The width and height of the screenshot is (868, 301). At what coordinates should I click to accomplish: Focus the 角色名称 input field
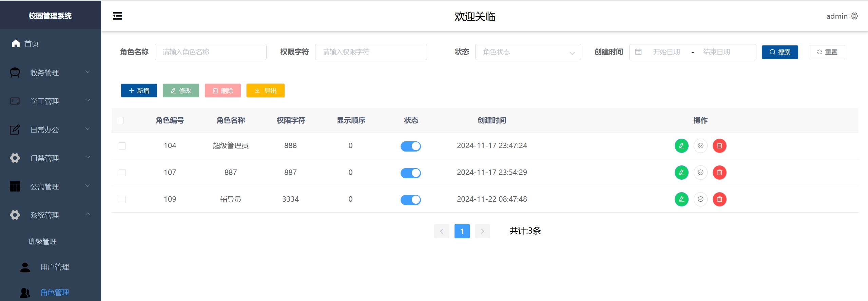pos(211,52)
